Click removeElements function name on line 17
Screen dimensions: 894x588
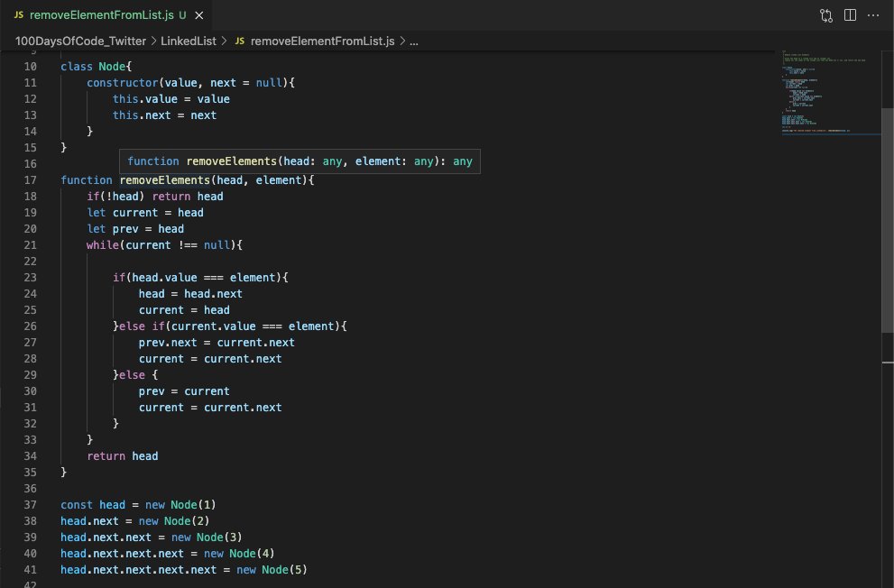click(x=165, y=180)
